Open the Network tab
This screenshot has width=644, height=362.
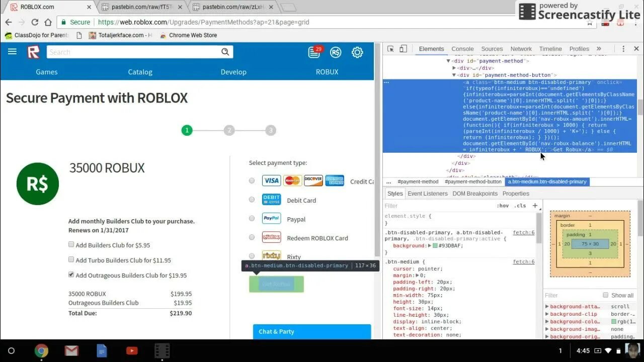(521, 49)
